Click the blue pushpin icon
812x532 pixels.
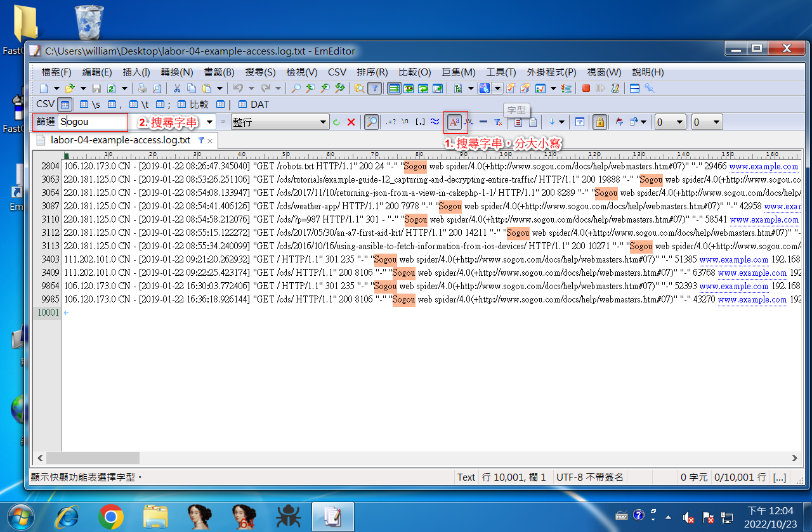(x=650, y=88)
